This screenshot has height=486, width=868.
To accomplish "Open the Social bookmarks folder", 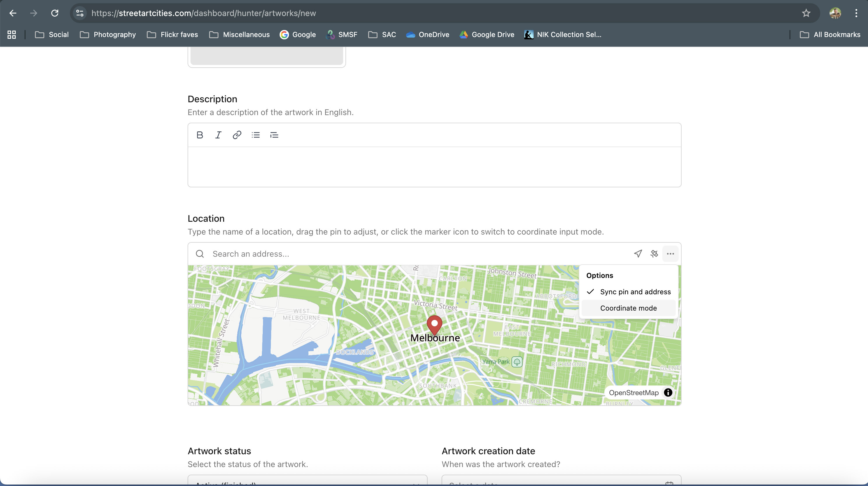I will click(x=52, y=34).
